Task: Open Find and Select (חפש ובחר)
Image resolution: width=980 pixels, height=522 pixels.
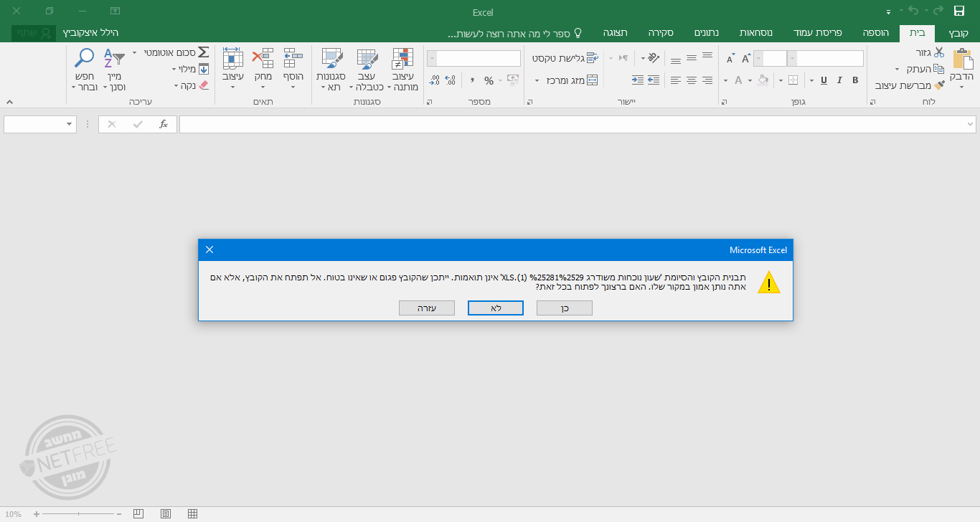Action: pos(84,70)
